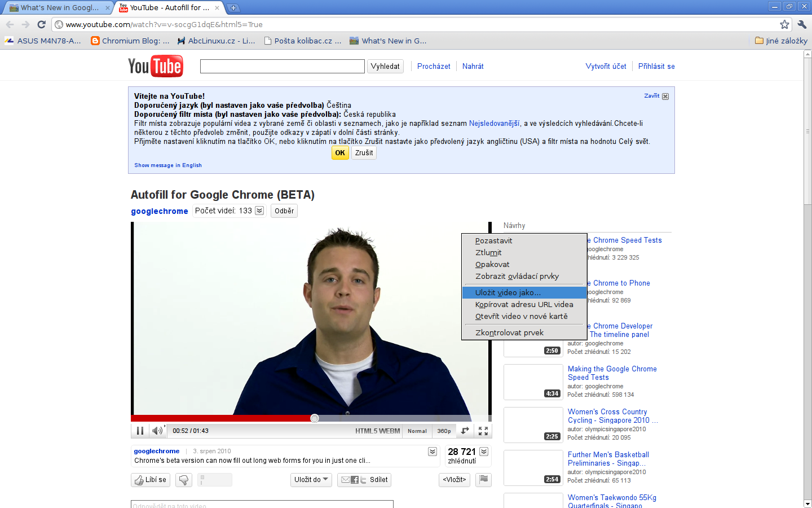
Task: Like the video with Líbí se button
Action: click(151, 480)
